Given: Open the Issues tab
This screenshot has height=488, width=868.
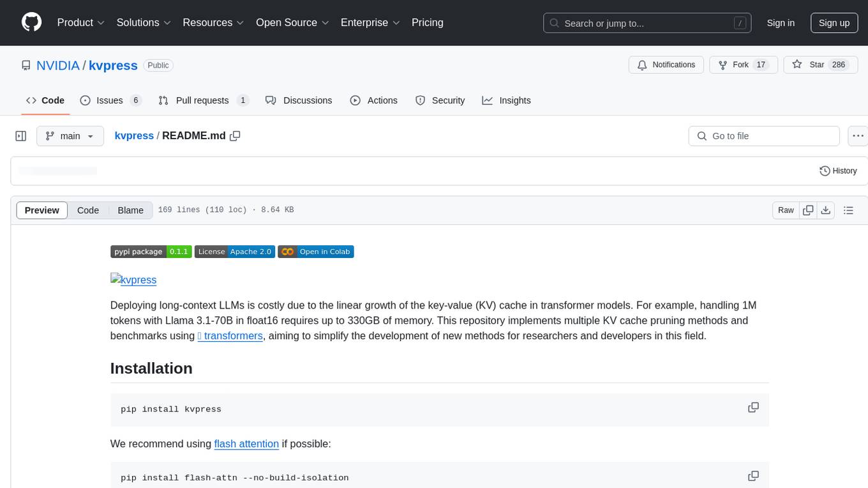Looking at the screenshot, I should pyautogui.click(x=110, y=100).
